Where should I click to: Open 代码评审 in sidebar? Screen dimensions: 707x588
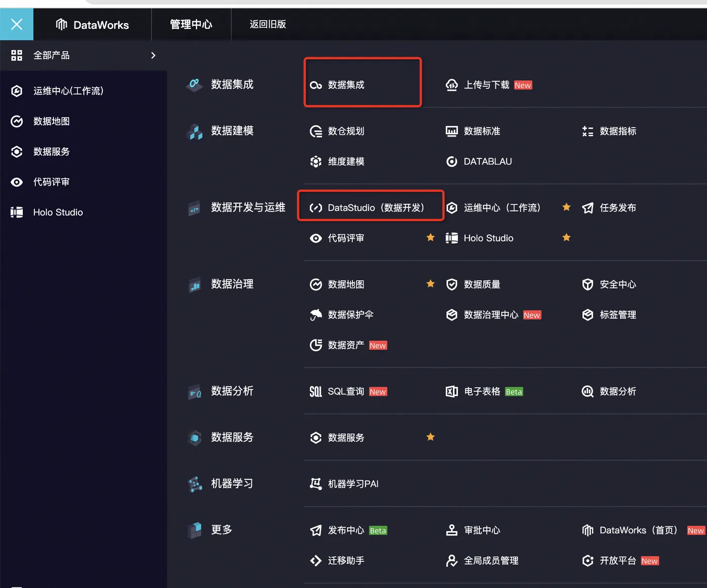click(x=52, y=182)
